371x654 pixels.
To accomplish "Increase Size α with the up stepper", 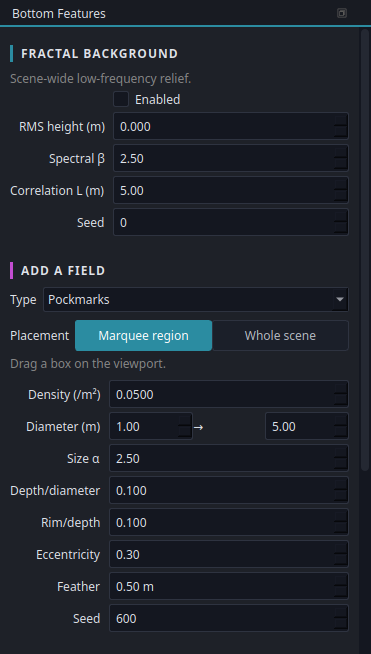I will click(341, 453).
